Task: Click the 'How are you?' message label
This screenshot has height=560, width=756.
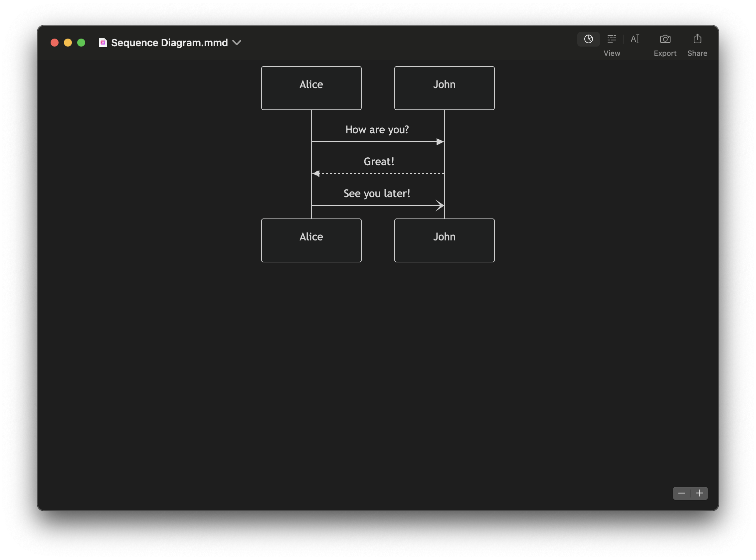Action: coord(377,130)
